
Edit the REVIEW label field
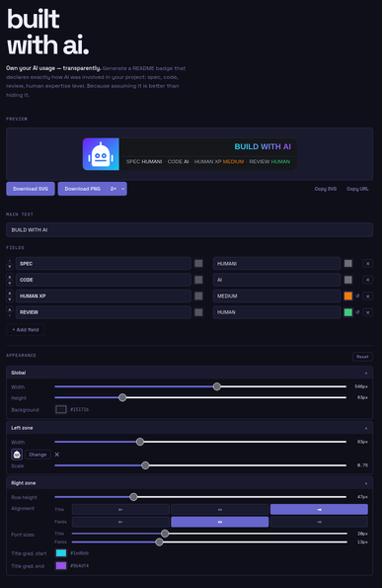104,312
